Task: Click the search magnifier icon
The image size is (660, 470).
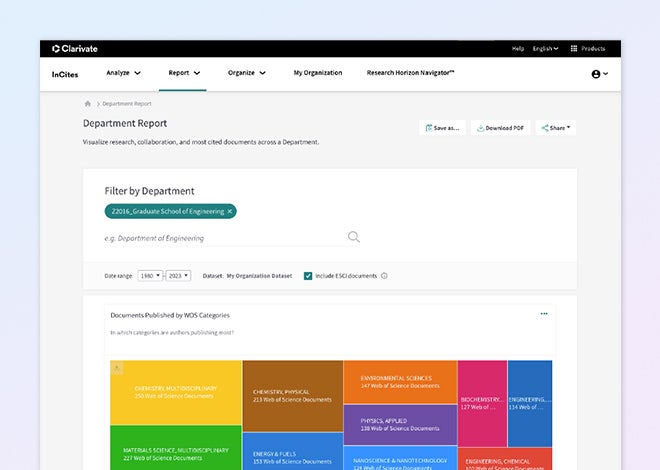Action: pos(353,237)
